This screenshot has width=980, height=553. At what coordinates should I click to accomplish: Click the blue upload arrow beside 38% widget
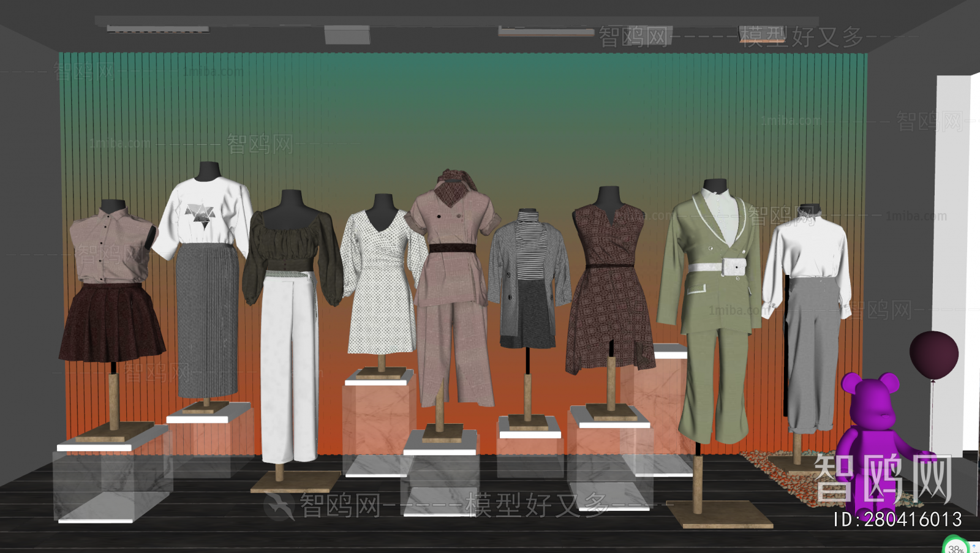point(974,546)
